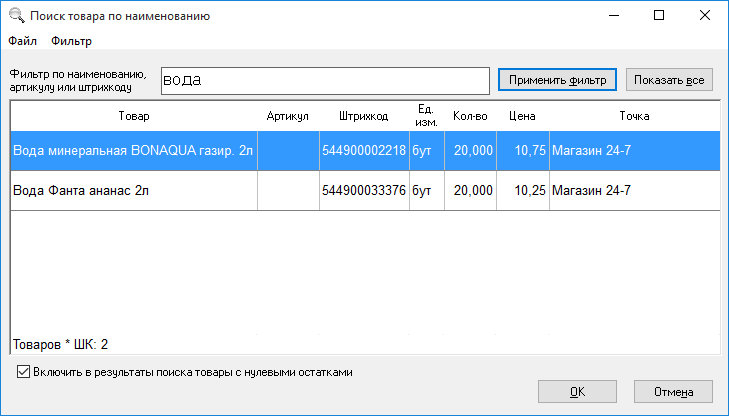
Task: Click the Штрихкод column header
Action: pos(364,116)
